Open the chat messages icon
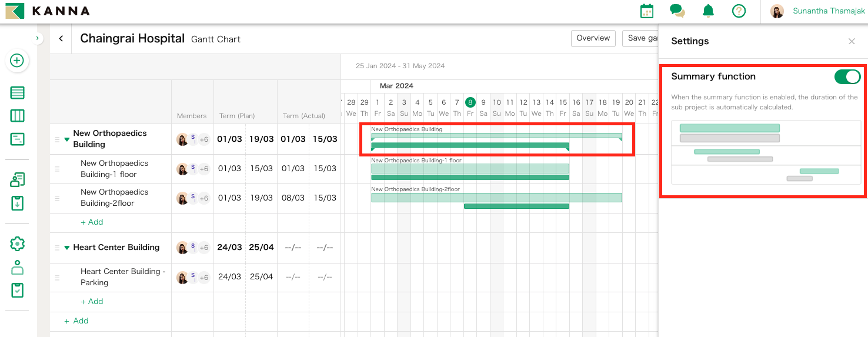868x337 pixels. pyautogui.click(x=677, y=11)
